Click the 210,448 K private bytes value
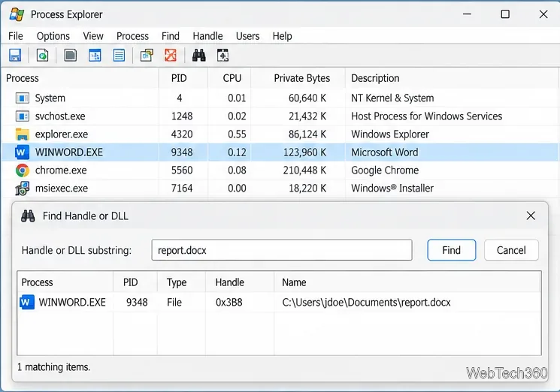The width and height of the screenshot is (560, 392). [x=304, y=170]
